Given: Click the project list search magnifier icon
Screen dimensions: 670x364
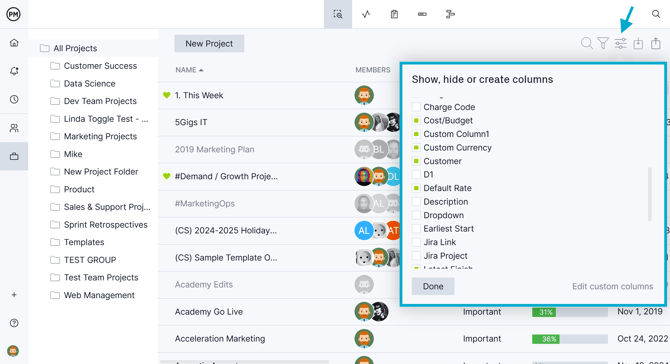Looking at the screenshot, I should pos(587,43).
